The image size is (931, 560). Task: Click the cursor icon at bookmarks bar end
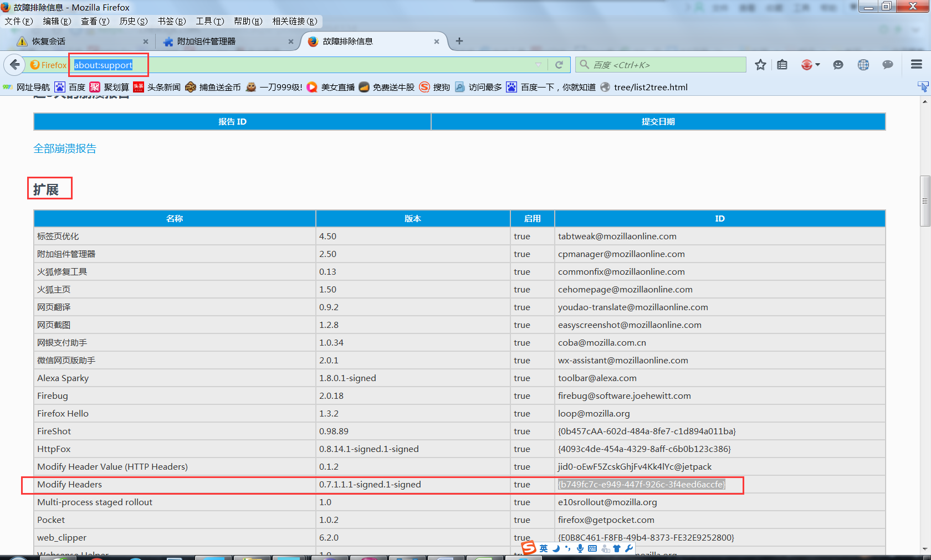click(x=923, y=87)
